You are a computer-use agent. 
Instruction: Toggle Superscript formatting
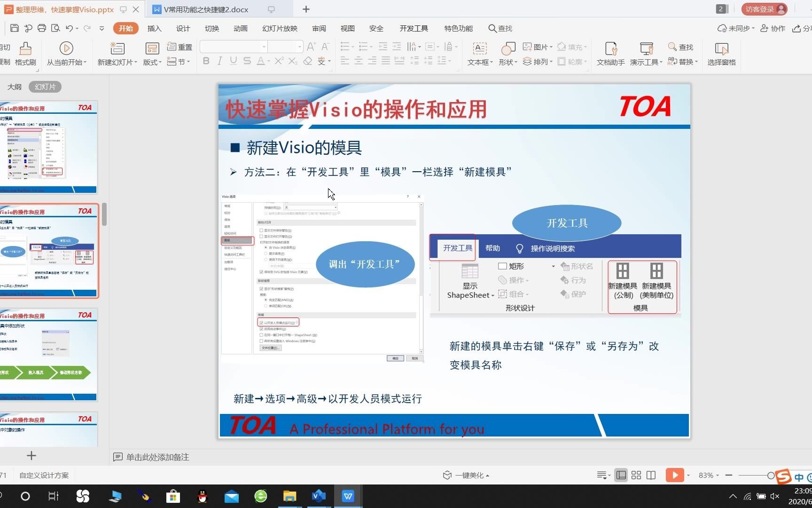(279, 61)
